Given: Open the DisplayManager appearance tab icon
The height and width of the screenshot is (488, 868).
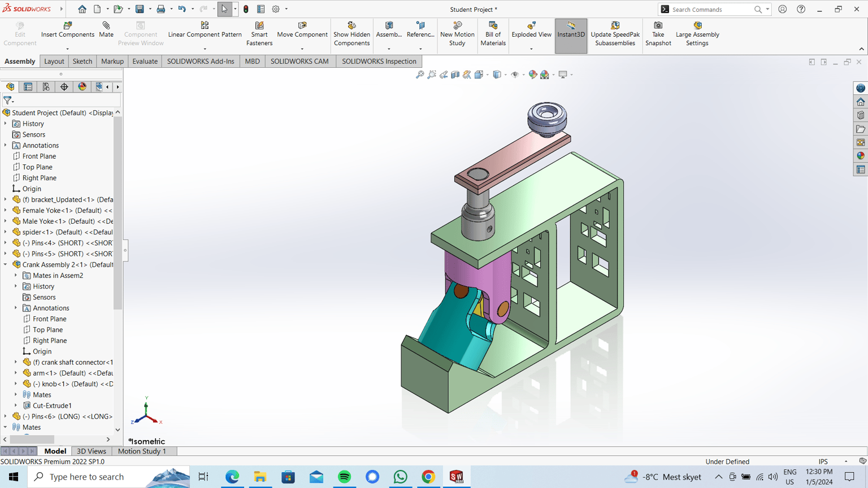Looking at the screenshot, I should click(83, 87).
